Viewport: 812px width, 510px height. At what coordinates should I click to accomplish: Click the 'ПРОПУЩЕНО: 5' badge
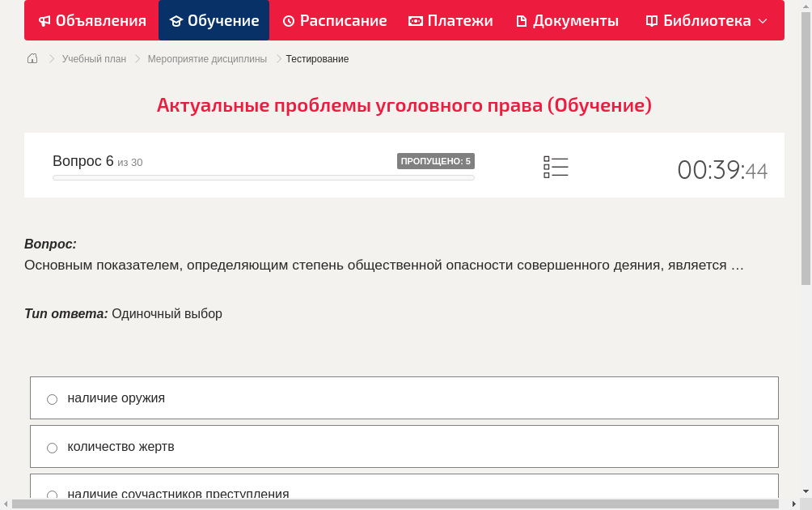click(436, 161)
